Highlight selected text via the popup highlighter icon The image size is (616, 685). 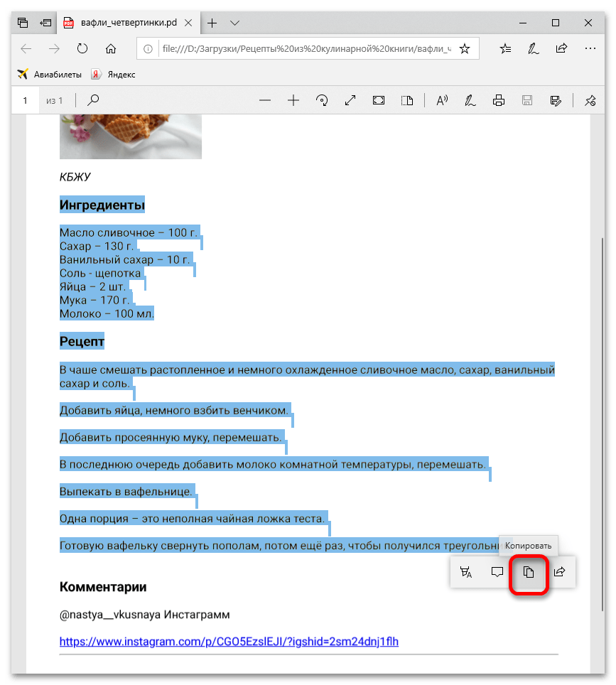pos(466,572)
